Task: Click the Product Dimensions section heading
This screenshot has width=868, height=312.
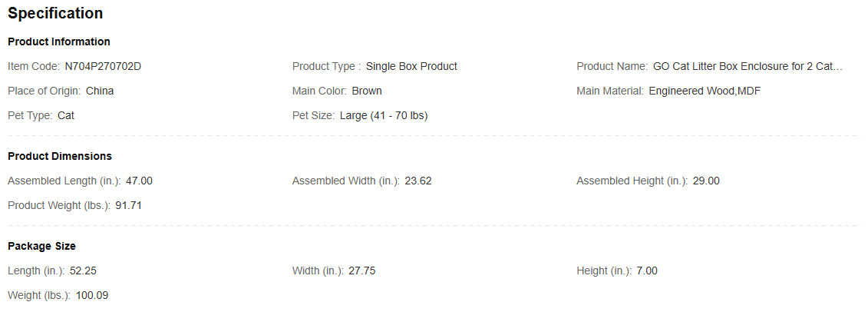Action: point(60,156)
